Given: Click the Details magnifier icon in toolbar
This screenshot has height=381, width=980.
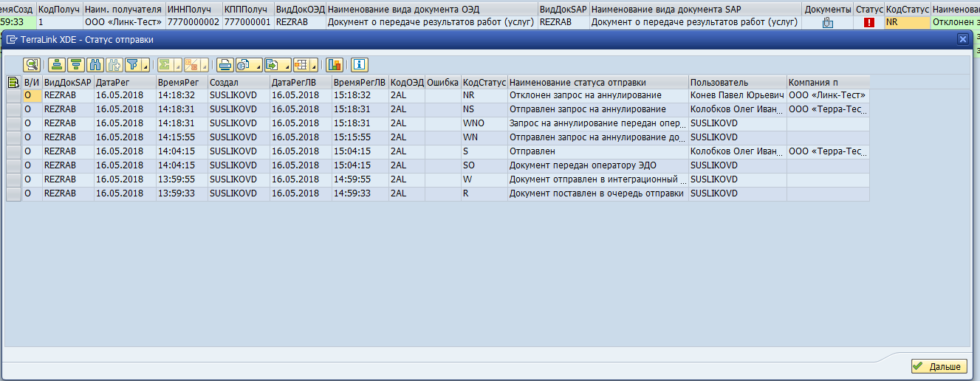Looking at the screenshot, I should (x=31, y=64).
